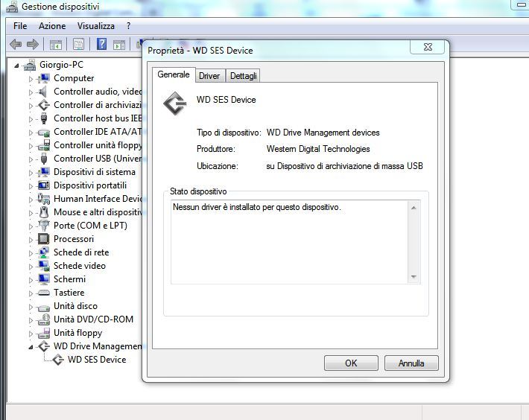
Task: Expand the Processori node
Action: click(31, 240)
